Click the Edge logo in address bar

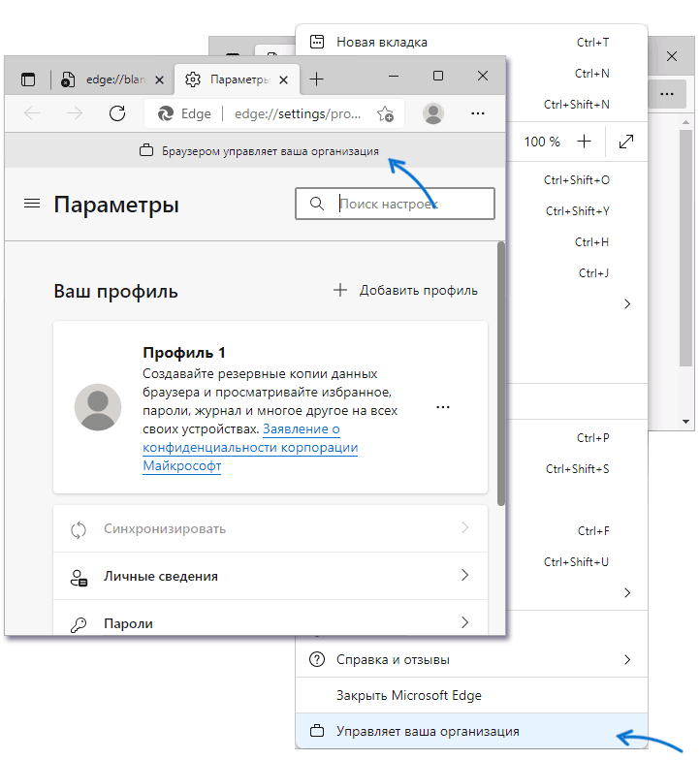point(165,113)
